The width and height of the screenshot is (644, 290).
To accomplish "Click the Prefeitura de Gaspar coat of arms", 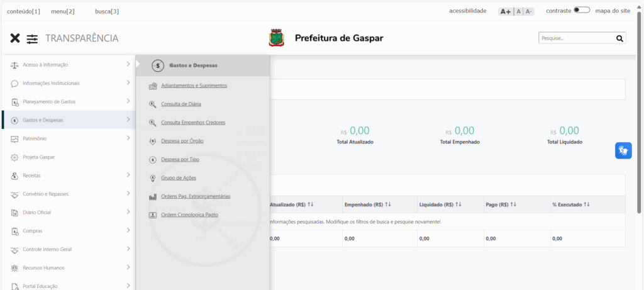I will (x=276, y=38).
